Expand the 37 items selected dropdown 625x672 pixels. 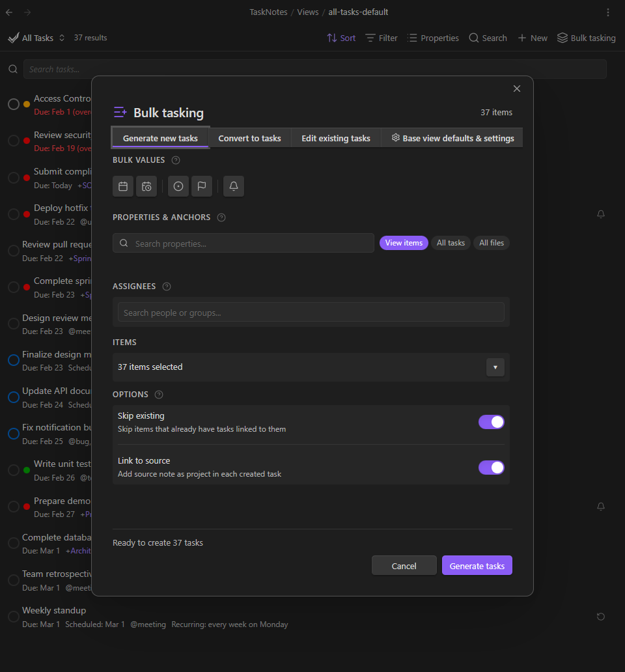pyautogui.click(x=495, y=367)
